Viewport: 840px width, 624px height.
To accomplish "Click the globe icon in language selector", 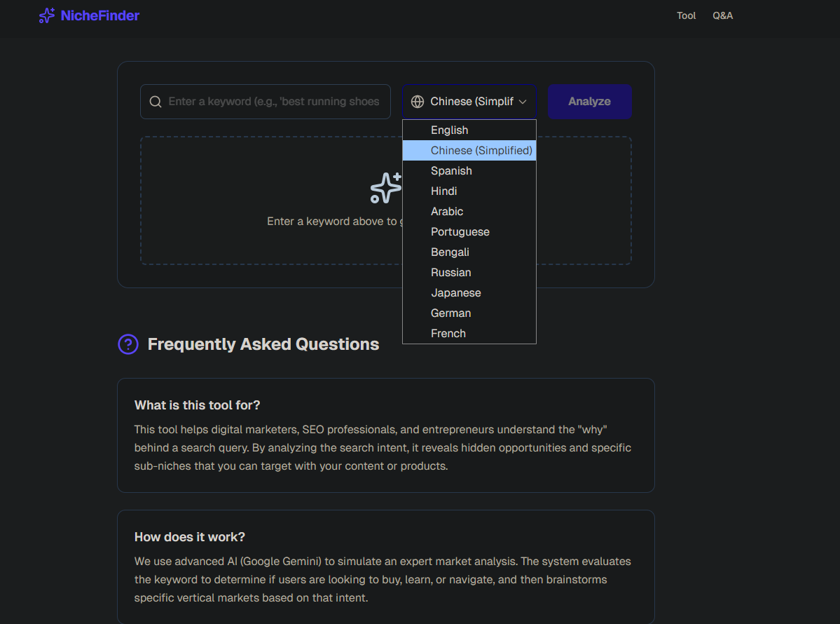I will (x=418, y=102).
